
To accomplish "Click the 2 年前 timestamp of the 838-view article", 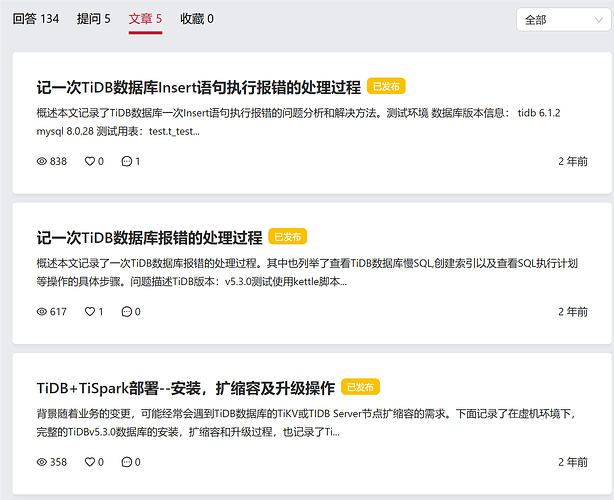I will point(573,161).
